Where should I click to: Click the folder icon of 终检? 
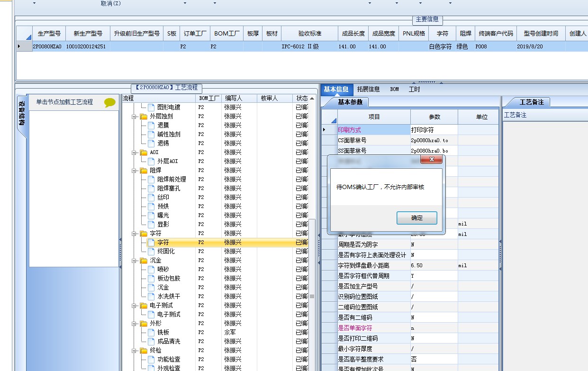coord(144,350)
